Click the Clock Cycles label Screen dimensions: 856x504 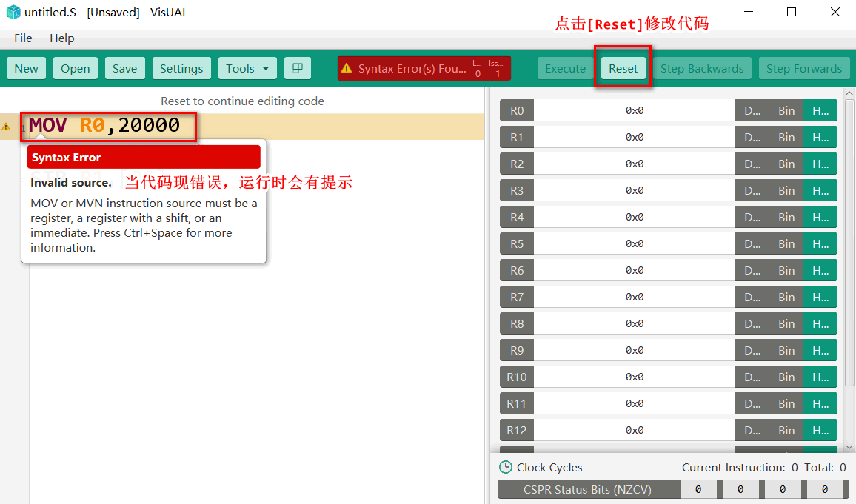click(x=549, y=468)
